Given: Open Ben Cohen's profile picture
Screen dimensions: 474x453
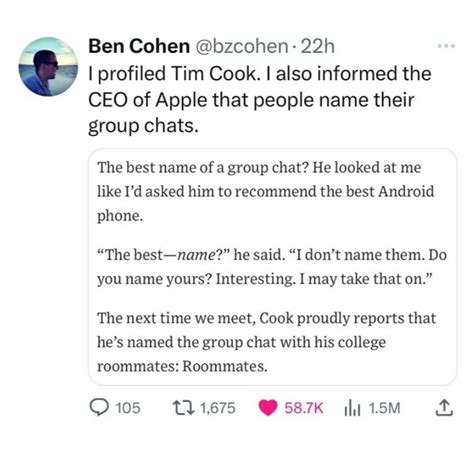Looking at the screenshot, I should pos(48,67).
